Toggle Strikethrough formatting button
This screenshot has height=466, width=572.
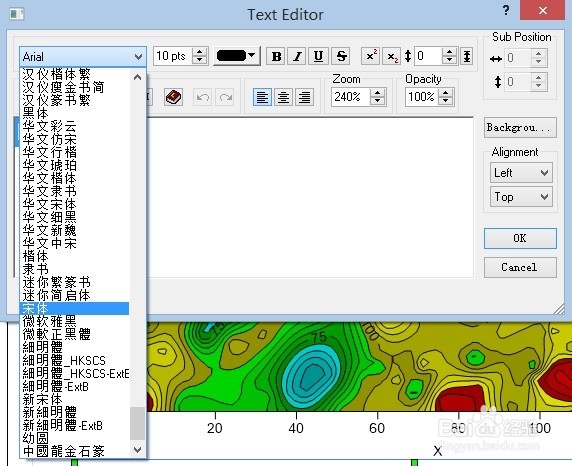341,56
